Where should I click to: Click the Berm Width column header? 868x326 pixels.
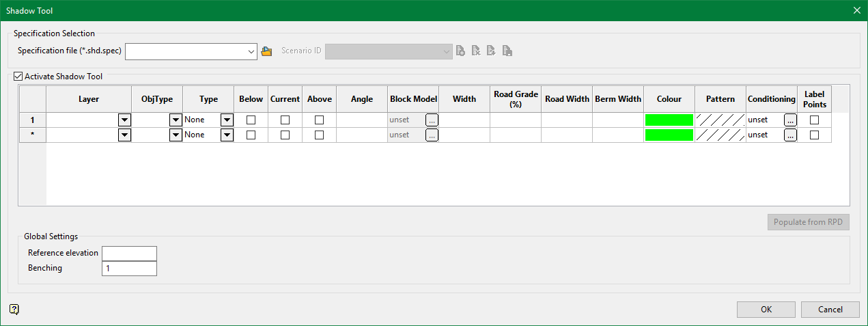coord(618,99)
